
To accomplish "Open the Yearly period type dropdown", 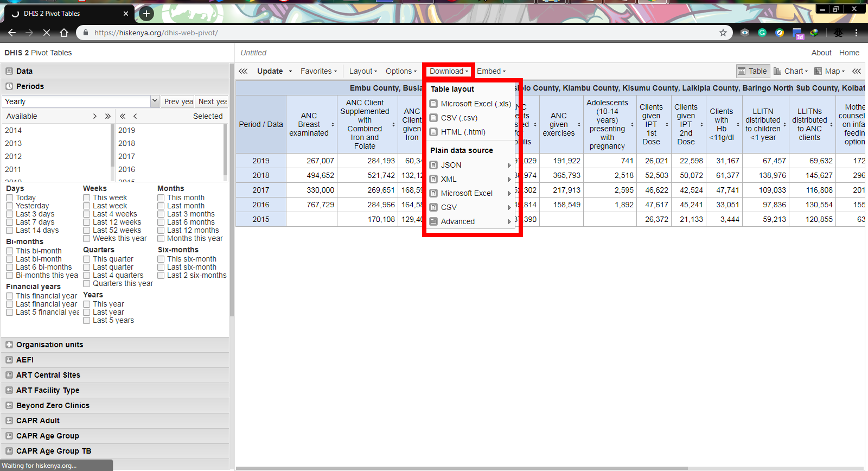I will [155, 101].
